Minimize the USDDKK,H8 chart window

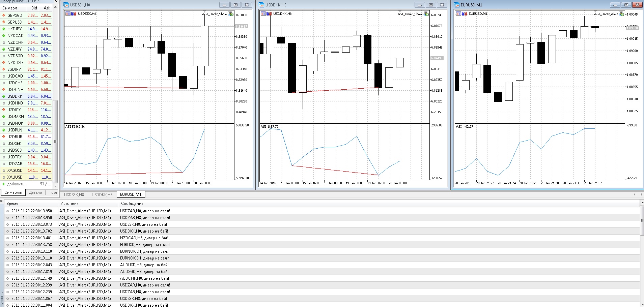420,5
